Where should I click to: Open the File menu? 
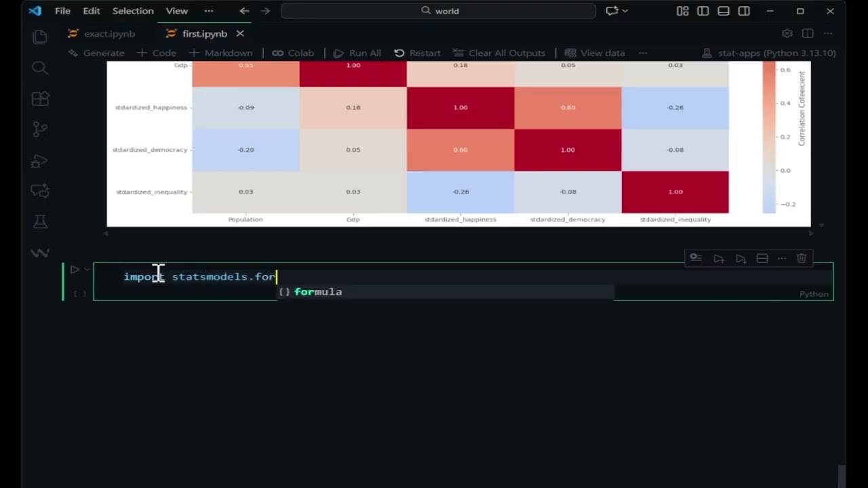pyautogui.click(x=62, y=11)
